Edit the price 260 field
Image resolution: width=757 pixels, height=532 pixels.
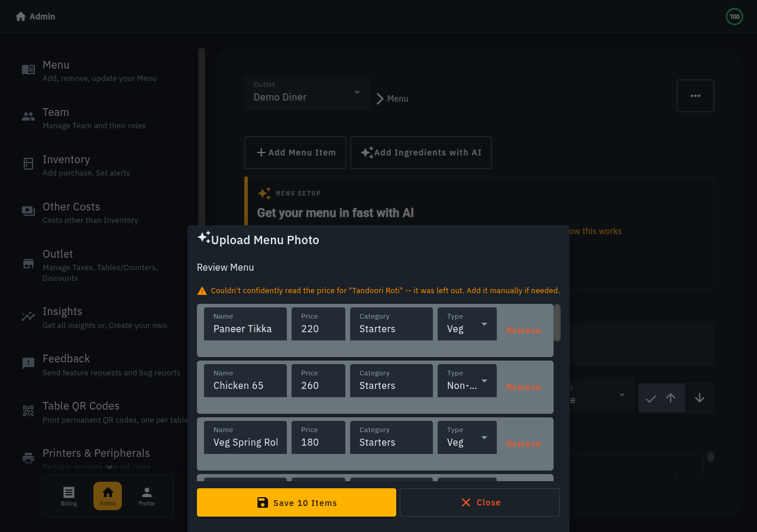coord(318,381)
